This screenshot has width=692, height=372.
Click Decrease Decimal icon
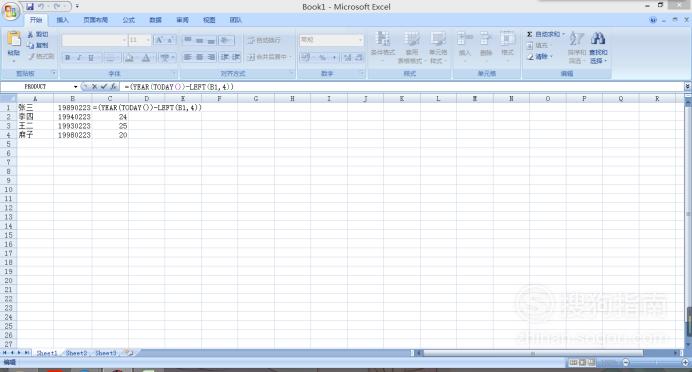pyautogui.click(x=359, y=57)
